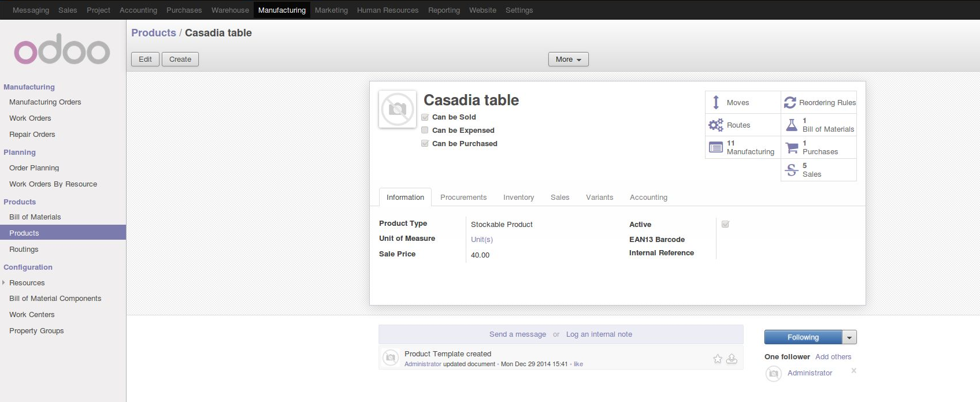Open the Warehouse top menu

coord(230,10)
